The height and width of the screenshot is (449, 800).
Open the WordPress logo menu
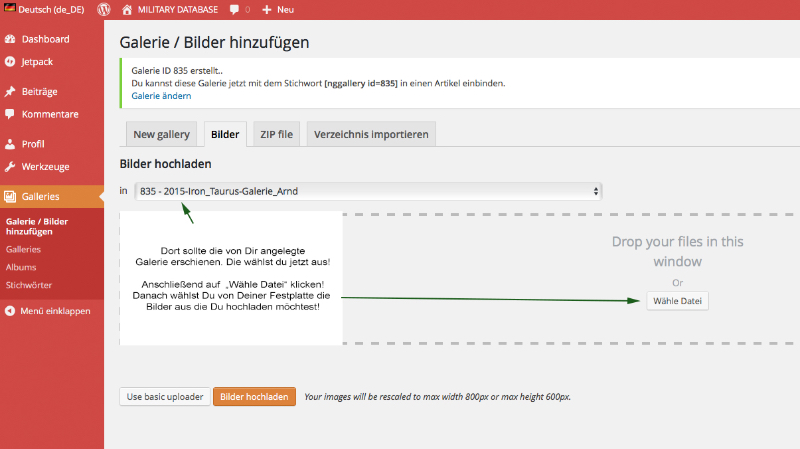pos(104,9)
